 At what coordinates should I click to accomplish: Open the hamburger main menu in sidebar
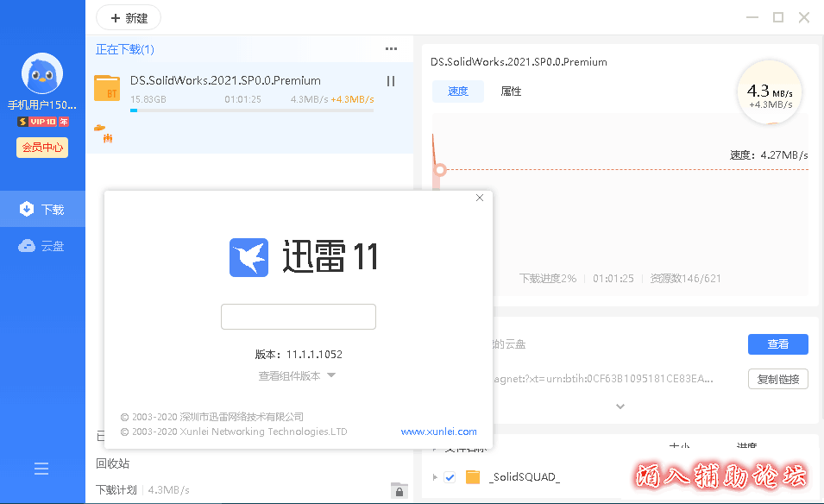pyautogui.click(x=41, y=469)
